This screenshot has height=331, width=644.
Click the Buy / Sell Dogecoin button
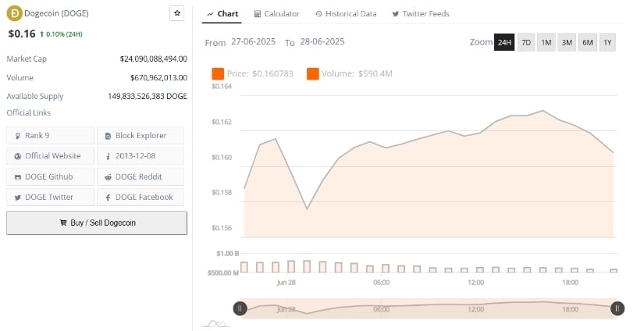tap(97, 223)
